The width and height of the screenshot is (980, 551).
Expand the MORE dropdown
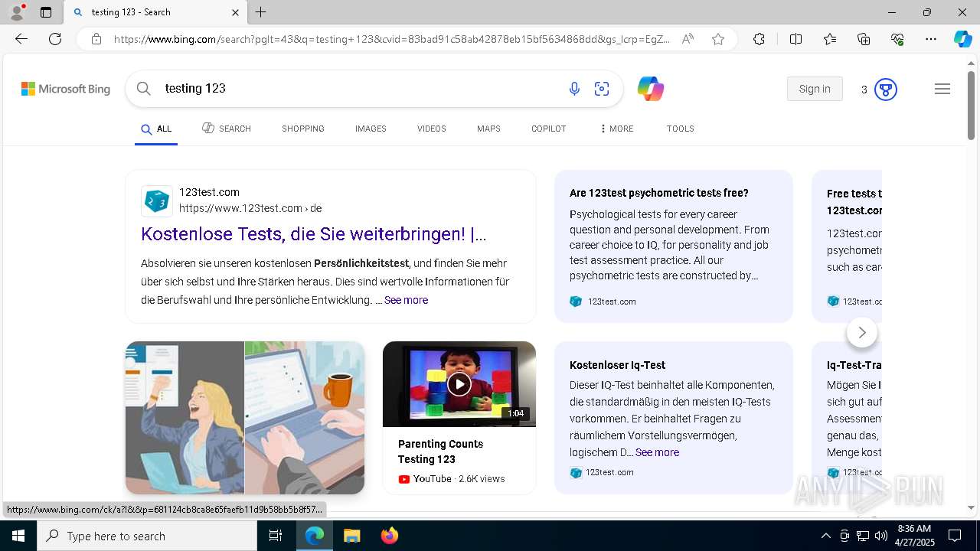click(617, 129)
